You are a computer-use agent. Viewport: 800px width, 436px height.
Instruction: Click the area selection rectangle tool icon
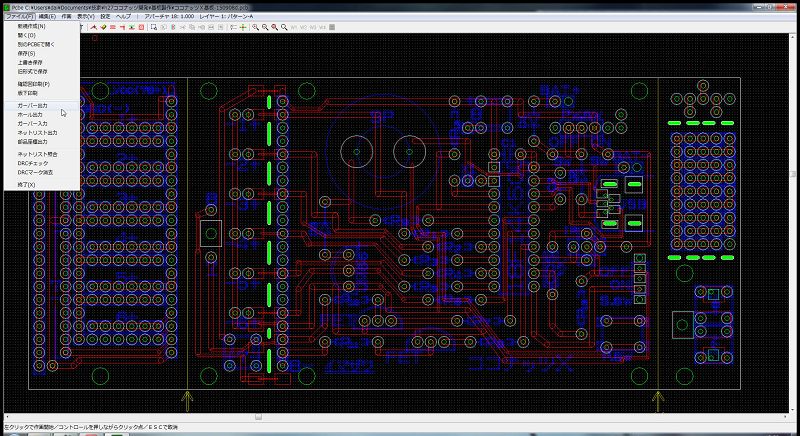(153, 27)
